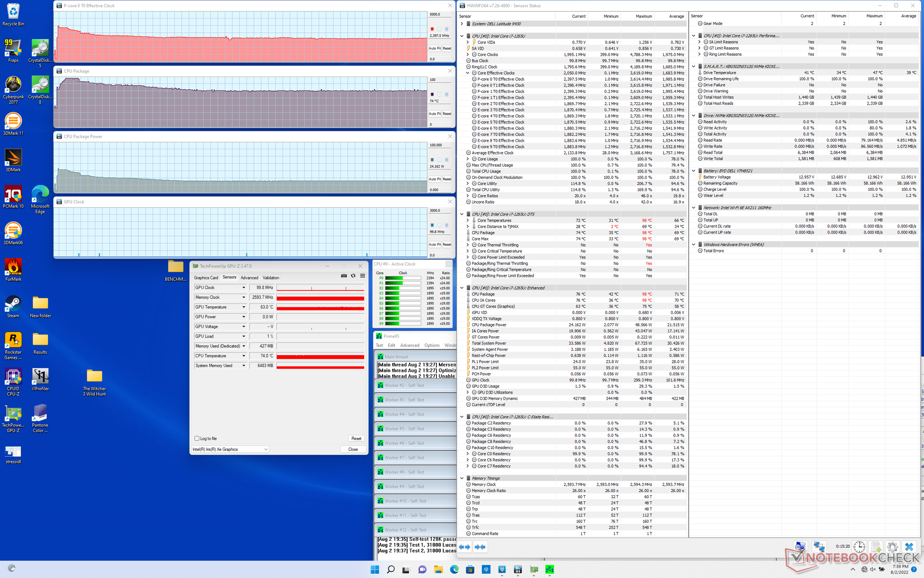Expand the Core Temperatures tree node

(x=467, y=221)
